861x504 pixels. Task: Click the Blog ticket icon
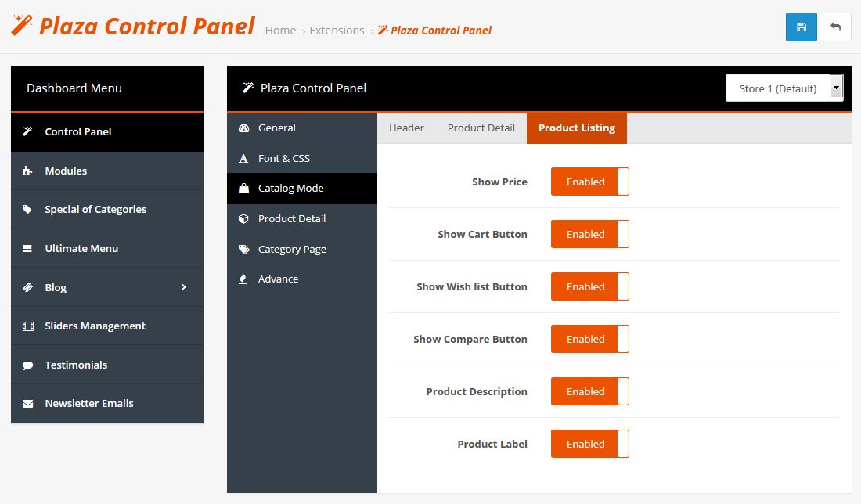(27, 287)
